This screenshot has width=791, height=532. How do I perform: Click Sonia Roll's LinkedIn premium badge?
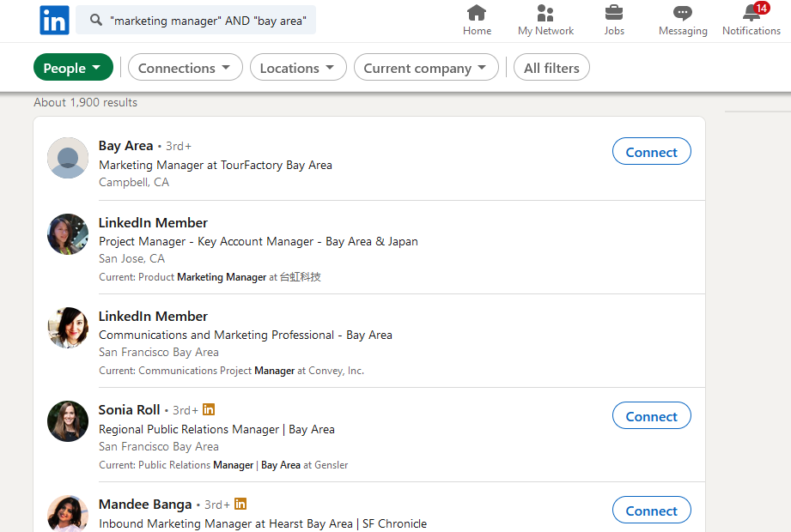pyautogui.click(x=209, y=409)
